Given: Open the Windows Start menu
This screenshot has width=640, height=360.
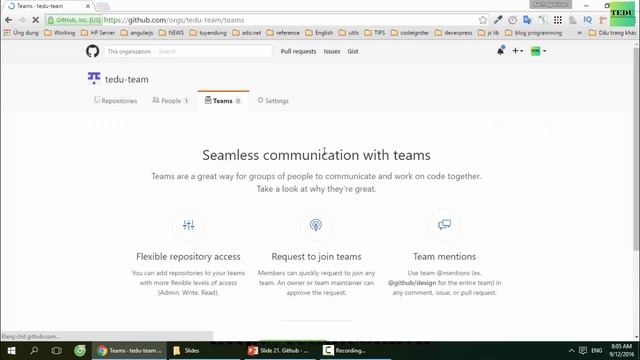Looking at the screenshot, I should 11,351.
